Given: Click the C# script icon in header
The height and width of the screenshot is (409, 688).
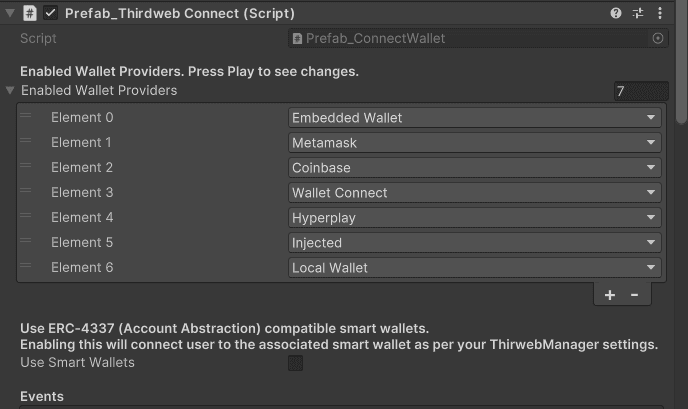Looking at the screenshot, I should coord(29,13).
